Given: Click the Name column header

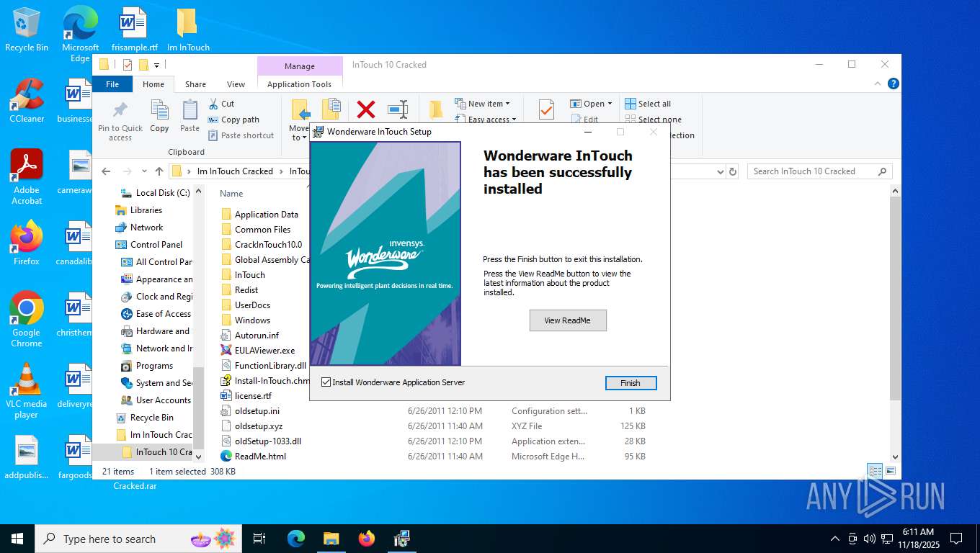Looking at the screenshot, I should click(231, 194).
